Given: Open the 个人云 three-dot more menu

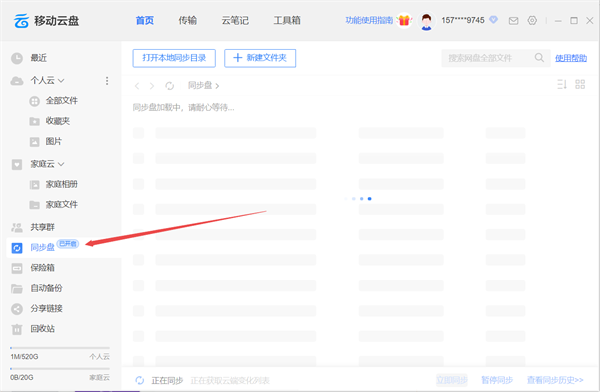Looking at the screenshot, I should pos(107,81).
